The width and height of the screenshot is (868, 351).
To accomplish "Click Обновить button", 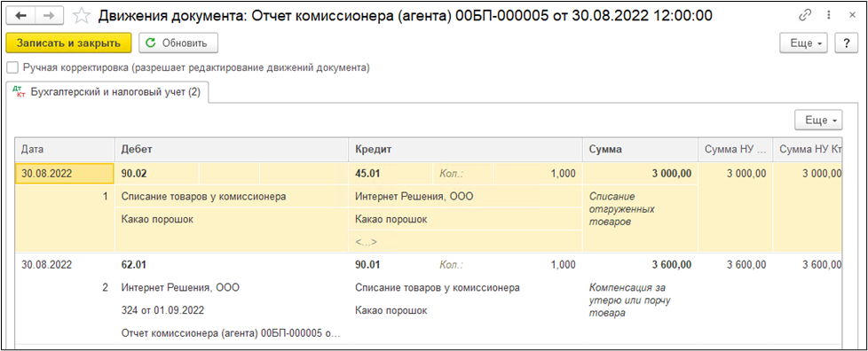I will pyautogui.click(x=178, y=43).
